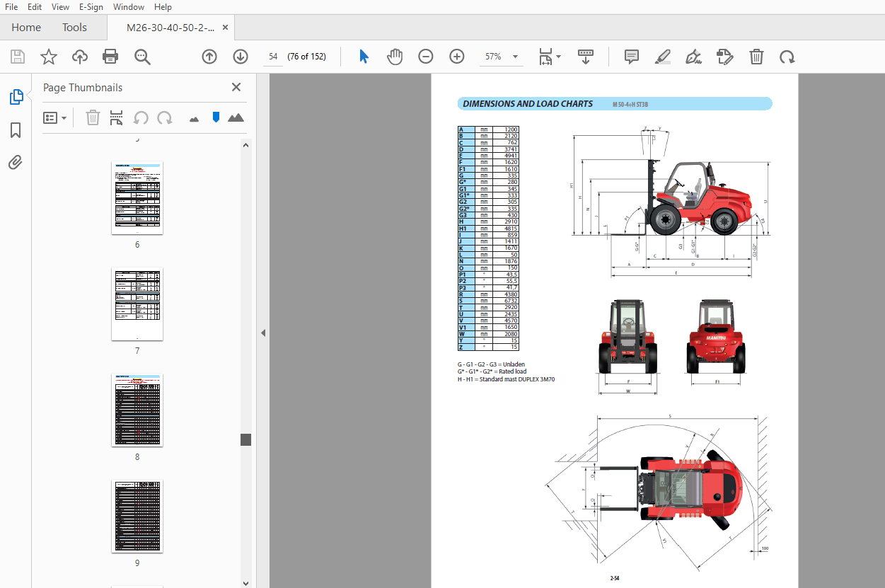Close the Page Thumbnails panel

point(236,88)
